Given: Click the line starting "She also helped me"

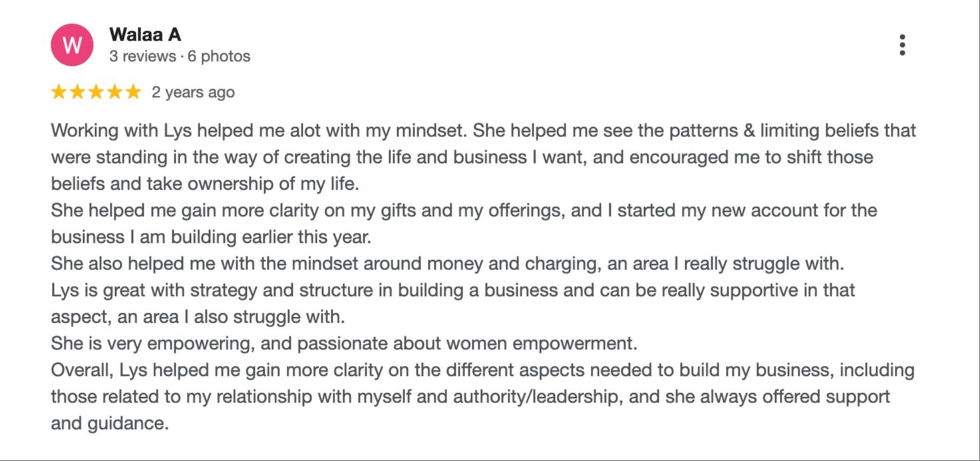Looking at the screenshot, I should pos(447,264).
